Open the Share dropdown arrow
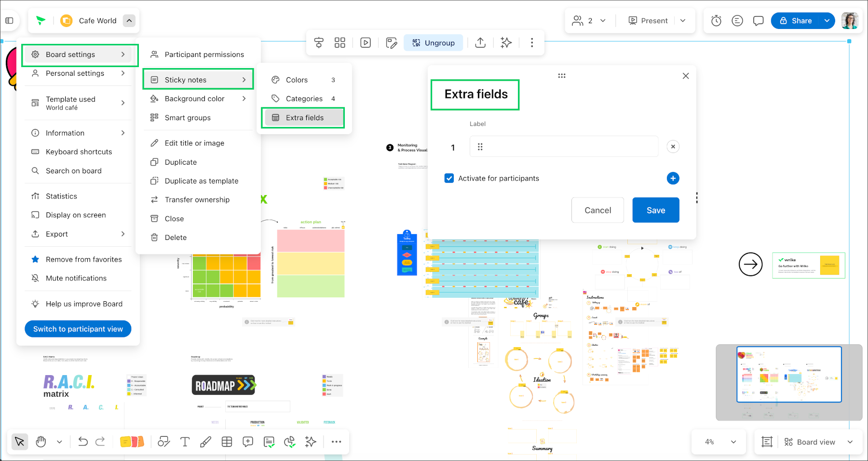Image resolution: width=868 pixels, height=461 pixels. point(827,21)
